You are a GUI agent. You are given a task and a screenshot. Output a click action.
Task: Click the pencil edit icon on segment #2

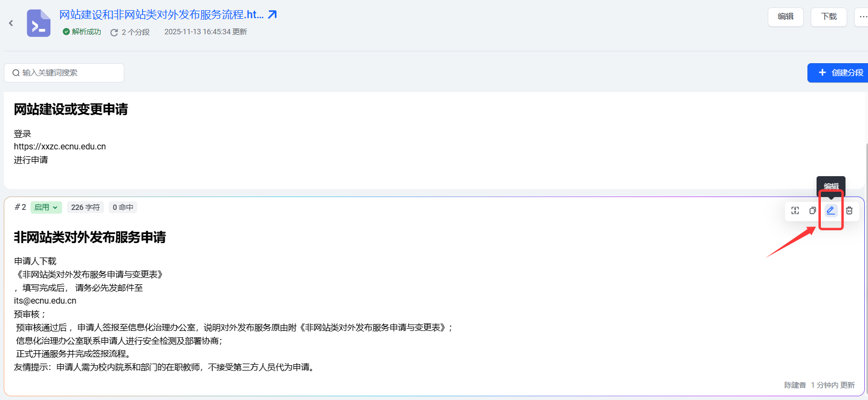tap(830, 210)
